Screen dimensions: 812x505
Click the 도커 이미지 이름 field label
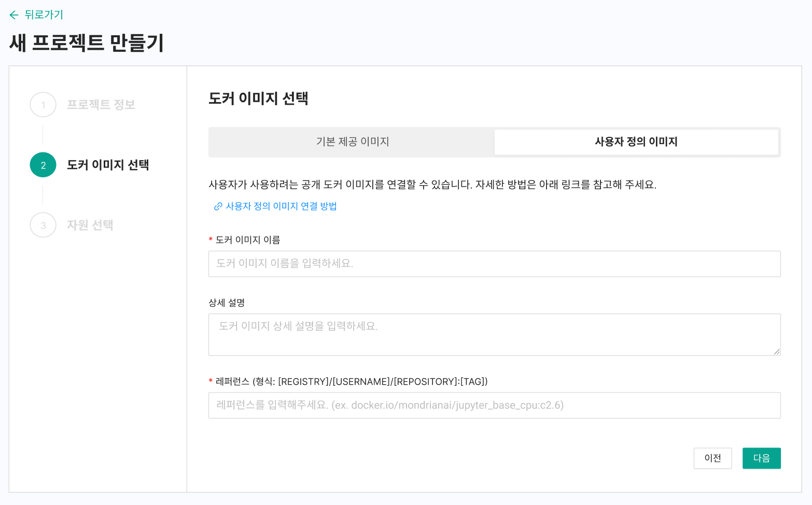(248, 240)
